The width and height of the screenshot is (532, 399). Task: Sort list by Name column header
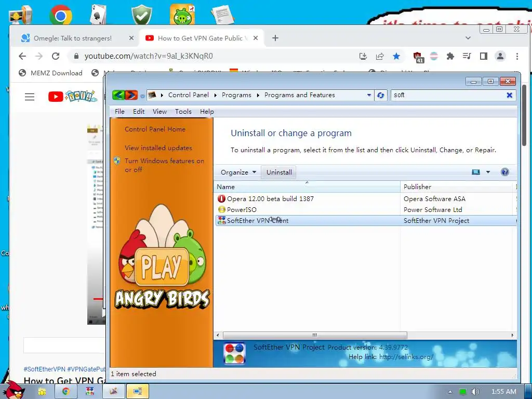307,187
